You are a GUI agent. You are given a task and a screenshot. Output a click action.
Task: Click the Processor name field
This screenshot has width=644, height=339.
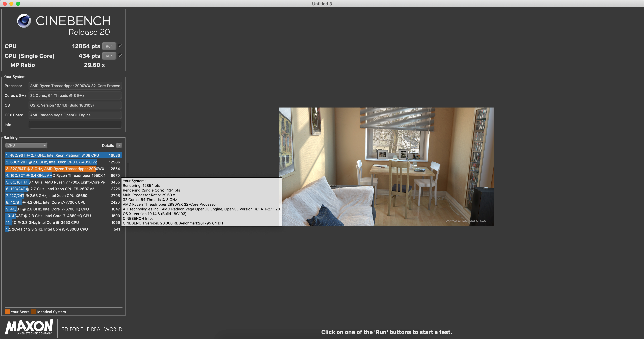pos(75,86)
